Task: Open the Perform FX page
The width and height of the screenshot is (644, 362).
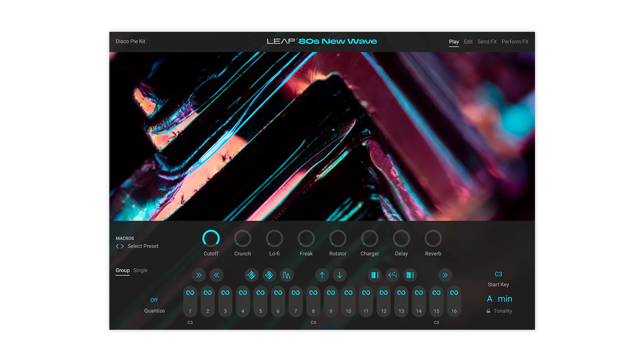Action: pos(515,42)
